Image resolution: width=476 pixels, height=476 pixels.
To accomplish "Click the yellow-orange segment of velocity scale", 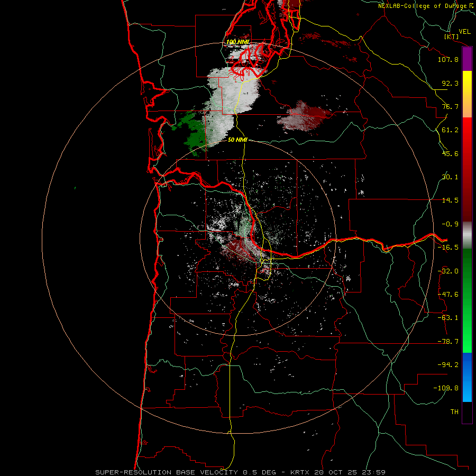I will 467,94.
